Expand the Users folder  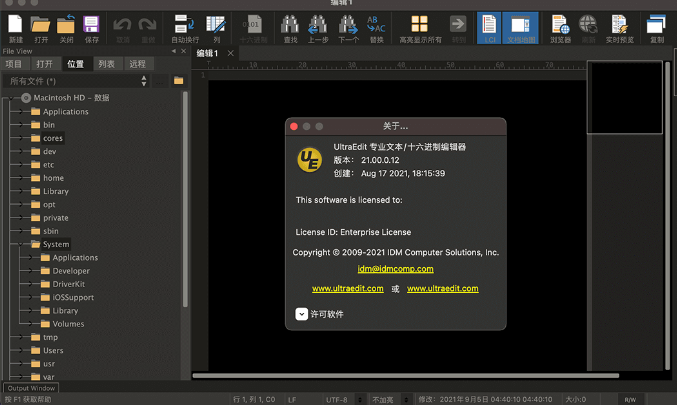20,350
